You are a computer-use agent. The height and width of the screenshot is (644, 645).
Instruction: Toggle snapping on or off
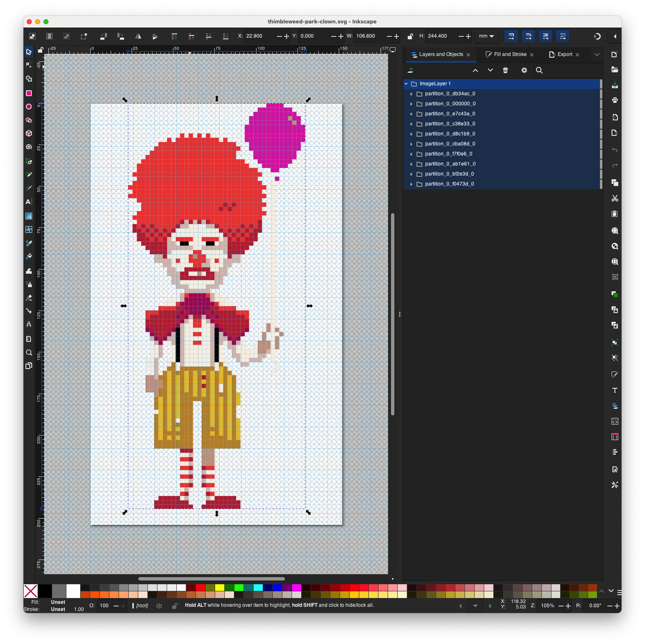click(x=597, y=36)
